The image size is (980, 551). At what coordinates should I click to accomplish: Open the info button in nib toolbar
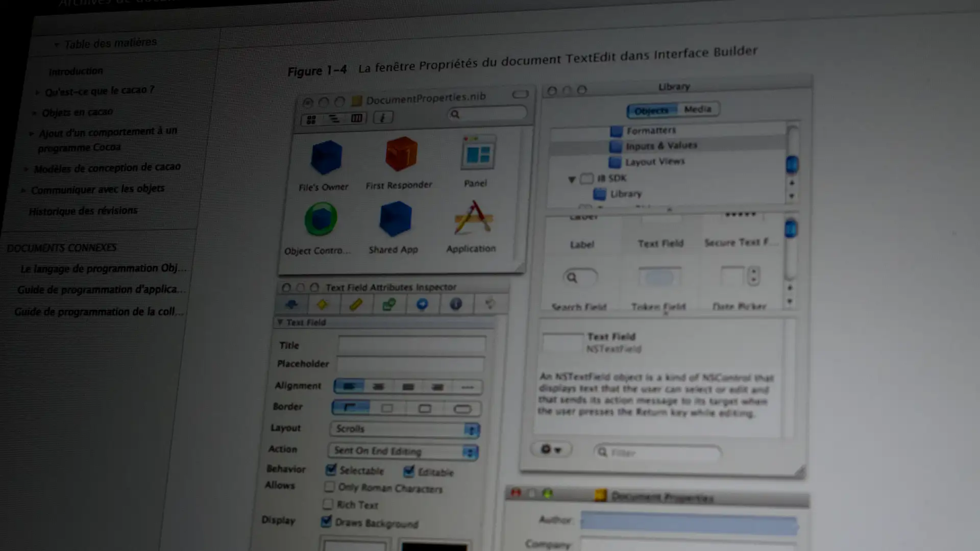click(x=383, y=118)
